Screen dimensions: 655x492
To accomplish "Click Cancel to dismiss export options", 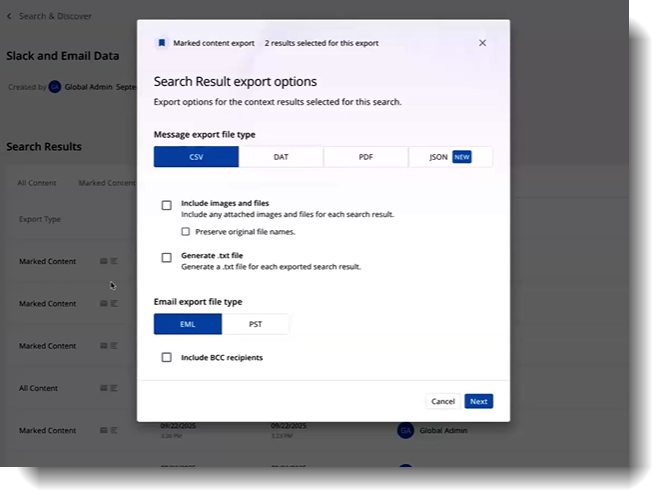I will pos(442,401).
